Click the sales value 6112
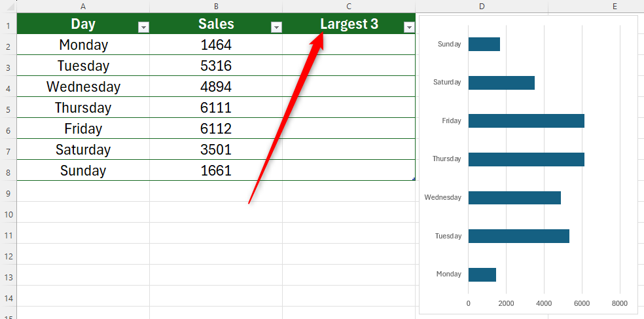The height and width of the screenshot is (319, 644). point(216,128)
